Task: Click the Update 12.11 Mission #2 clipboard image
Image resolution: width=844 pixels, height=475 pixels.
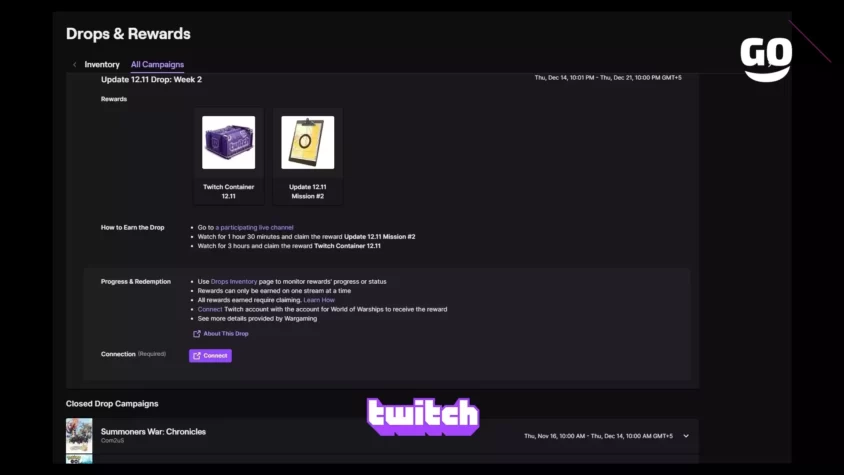Action: 307,143
